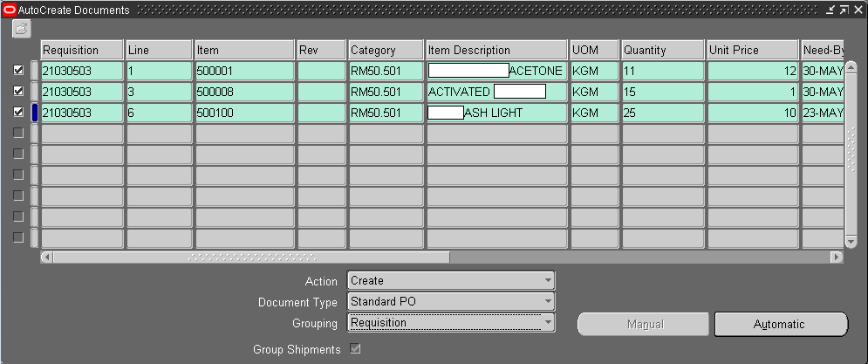
Task: Click the row selector beside line 6
Action: coord(35,113)
